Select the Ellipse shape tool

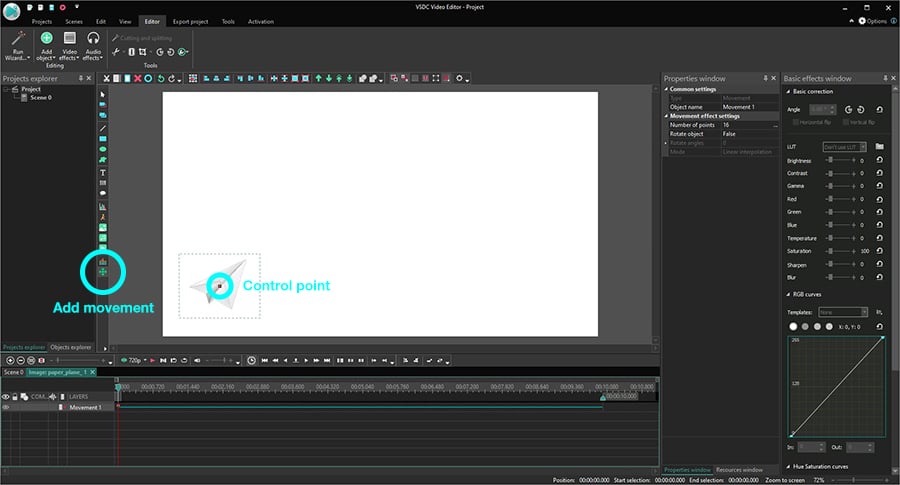[x=103, y=149]
